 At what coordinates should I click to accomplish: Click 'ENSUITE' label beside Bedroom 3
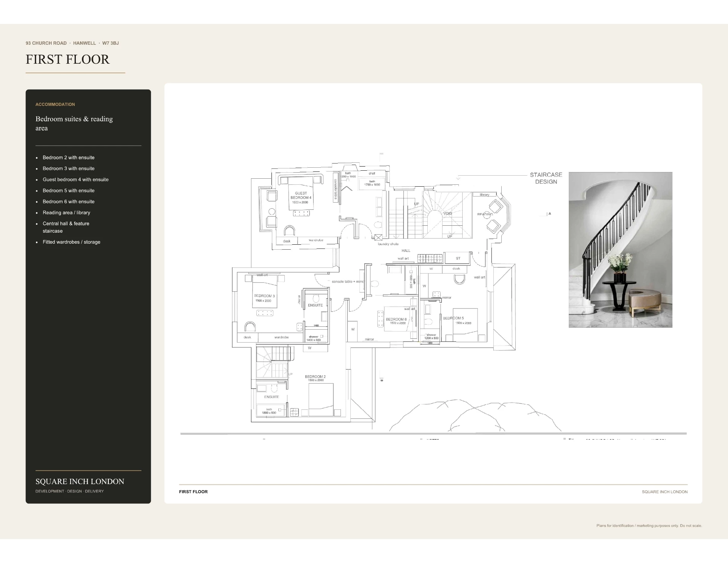(x=315, y=305)
